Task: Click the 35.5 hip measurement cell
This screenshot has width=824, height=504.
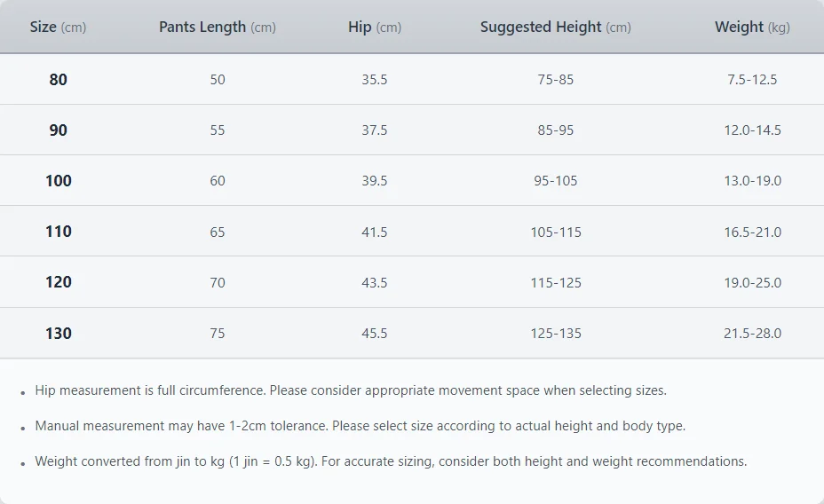Action: click(x=375, y=79)
